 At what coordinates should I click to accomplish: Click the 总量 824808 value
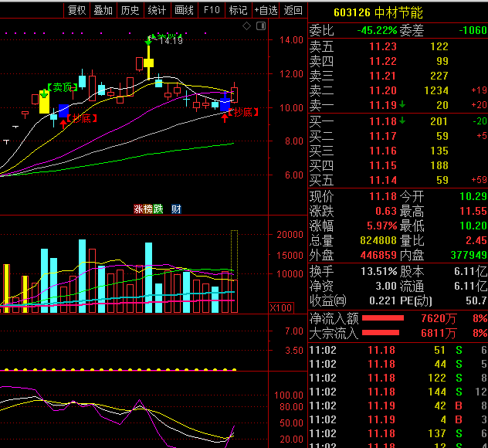[378, 240]
